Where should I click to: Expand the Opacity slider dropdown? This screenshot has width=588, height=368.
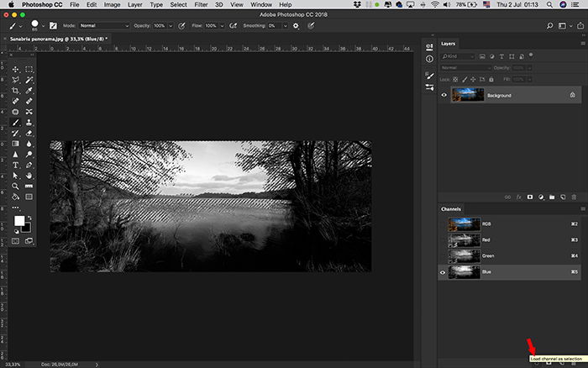[171, 26]
